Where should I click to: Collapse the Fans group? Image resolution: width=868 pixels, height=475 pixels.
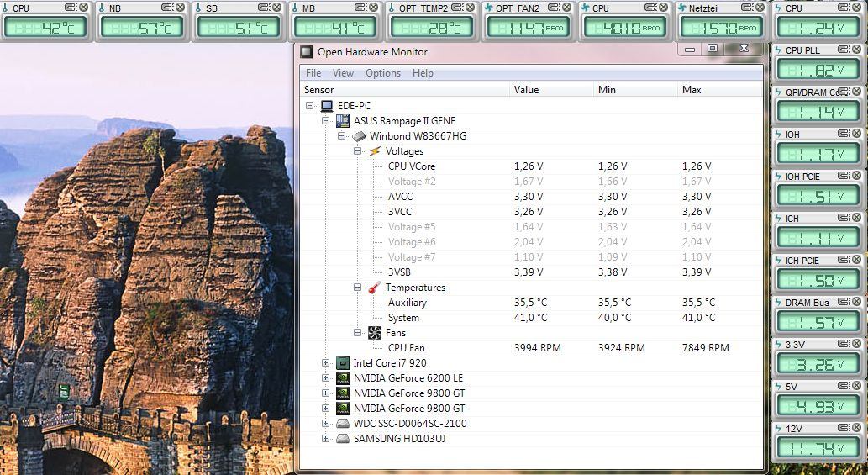(358, 333)
